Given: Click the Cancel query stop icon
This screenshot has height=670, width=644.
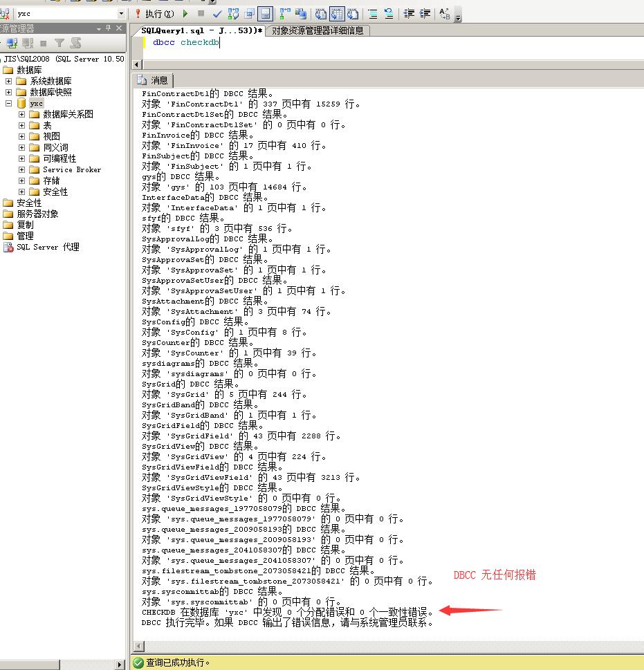Looking at the screenshot, I should coord(201,14).
